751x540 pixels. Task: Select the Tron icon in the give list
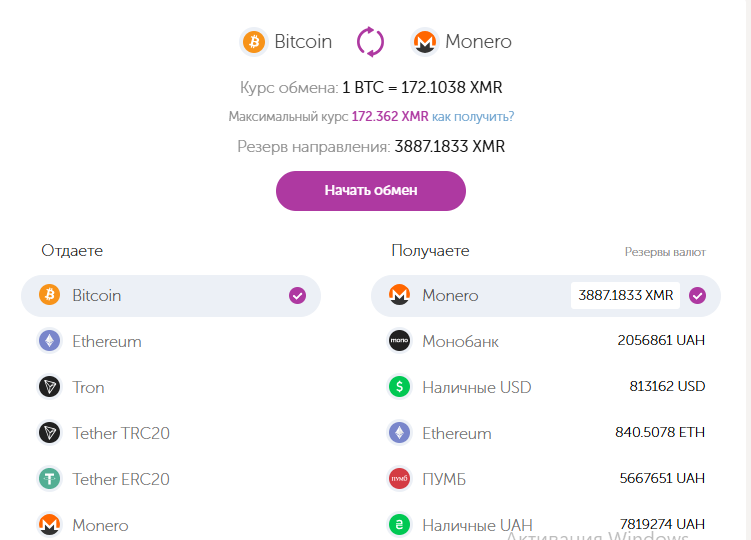49,387
